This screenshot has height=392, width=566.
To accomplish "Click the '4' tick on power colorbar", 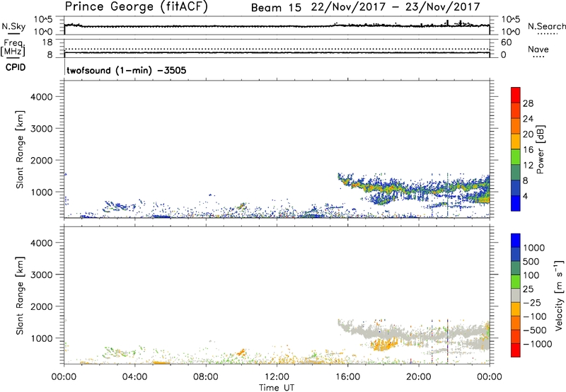I will pos(526,196).
